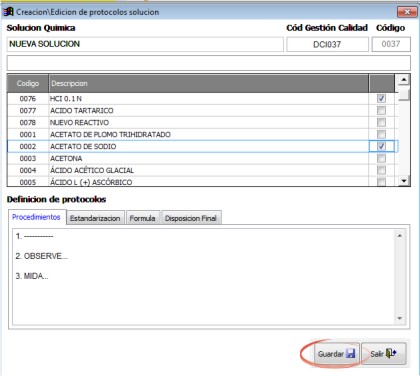Click the floppy disk icon on Guardar

[x=351, y=354]
